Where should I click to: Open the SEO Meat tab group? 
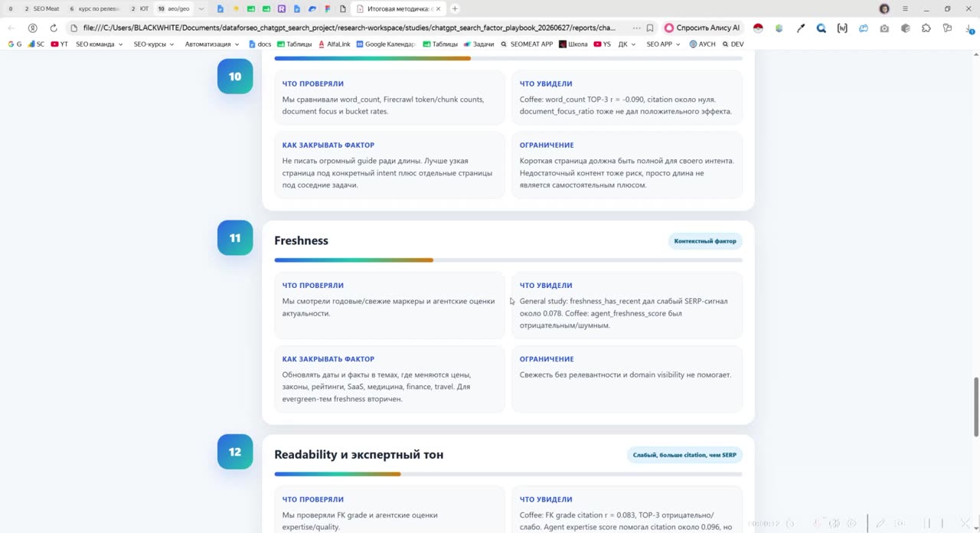[x=42, y=8]
